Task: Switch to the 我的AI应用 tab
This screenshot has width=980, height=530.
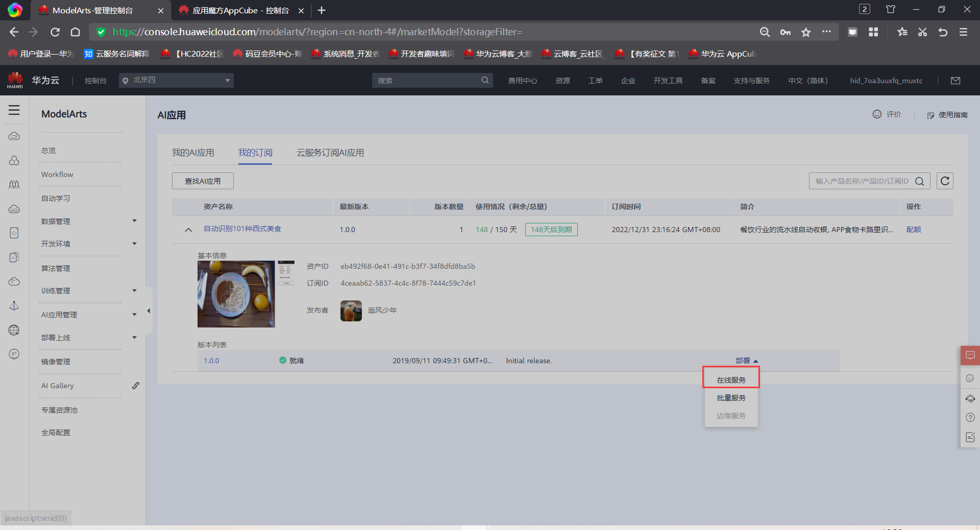Action: pyautogui.click(x=193, y=153)
